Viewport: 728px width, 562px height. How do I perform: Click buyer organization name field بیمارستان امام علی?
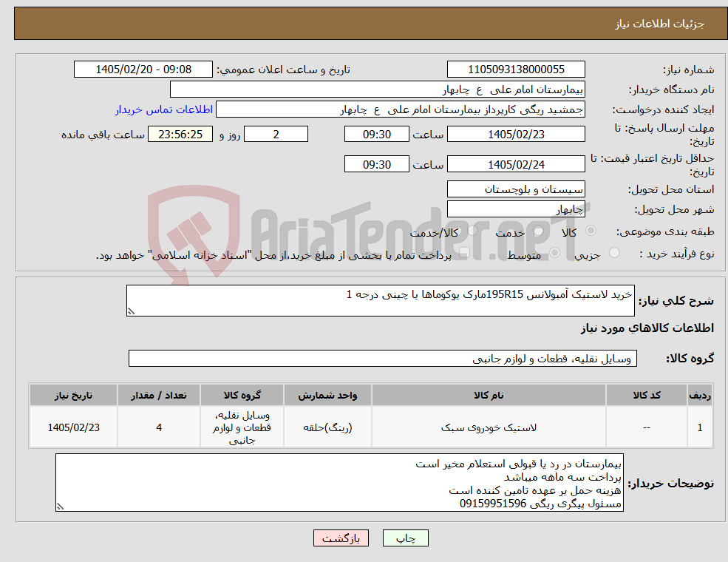378,89
